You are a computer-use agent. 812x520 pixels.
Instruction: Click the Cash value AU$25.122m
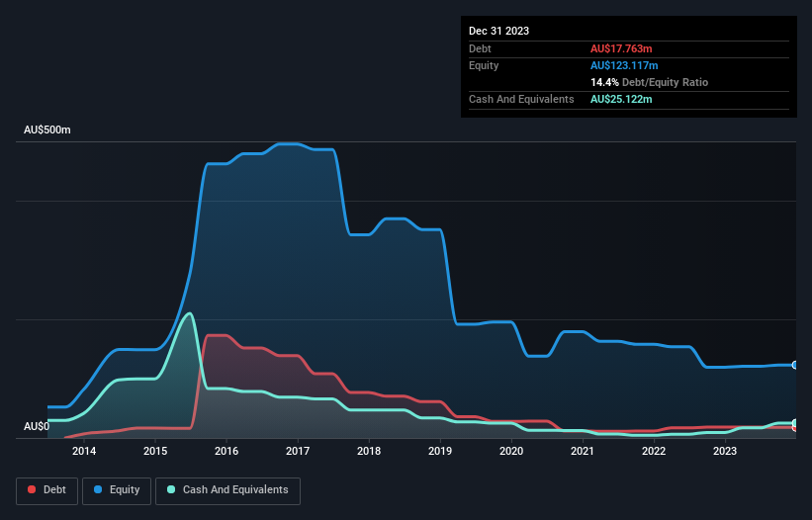pyautogui.click(x=621, y=99)
